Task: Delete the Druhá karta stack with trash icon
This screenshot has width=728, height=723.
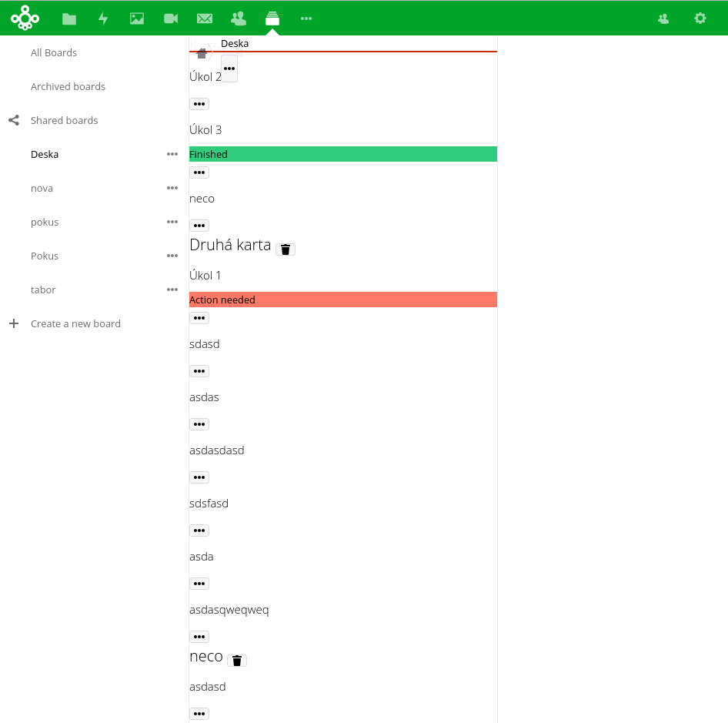Action: (x=286, y=249)
